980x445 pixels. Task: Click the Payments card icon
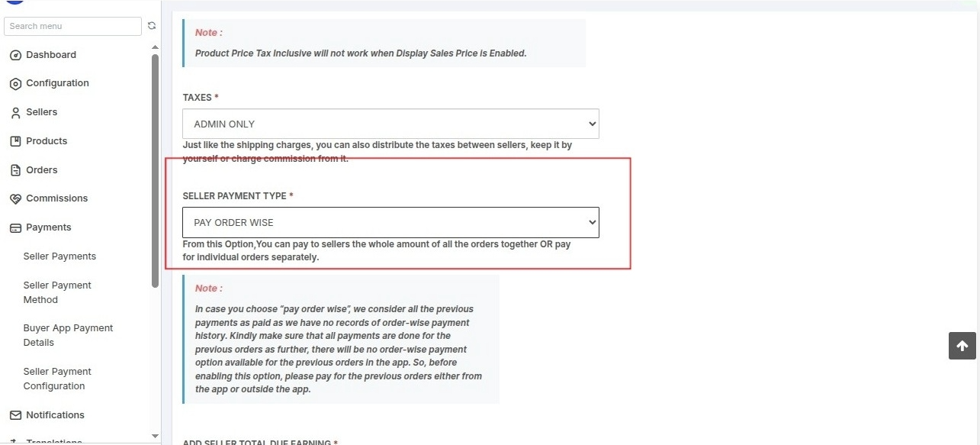tap(15, 227)
